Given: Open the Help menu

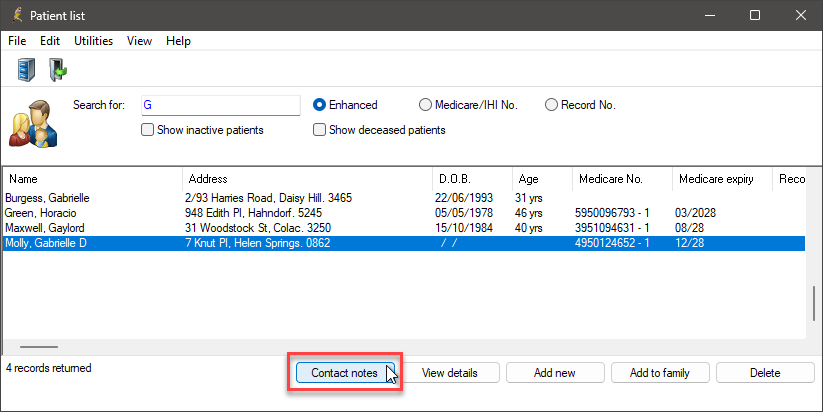Looking at the screenshot, I should 178,41.
